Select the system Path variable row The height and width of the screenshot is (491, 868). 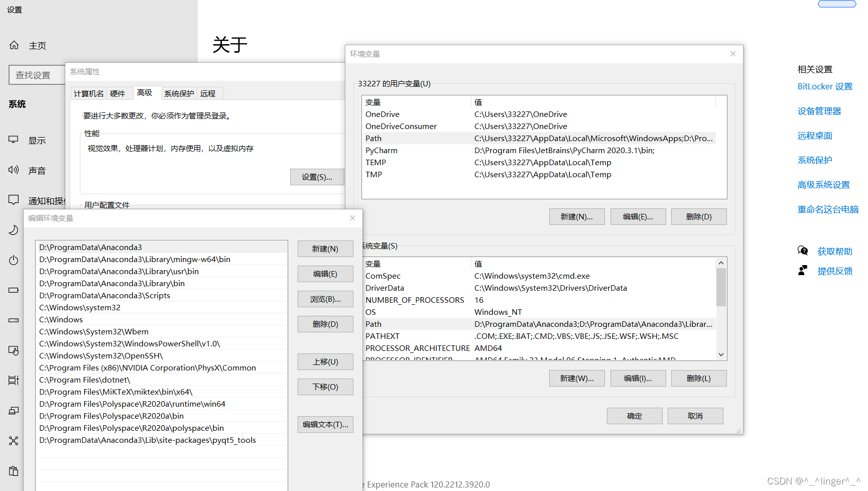point(539,324)
